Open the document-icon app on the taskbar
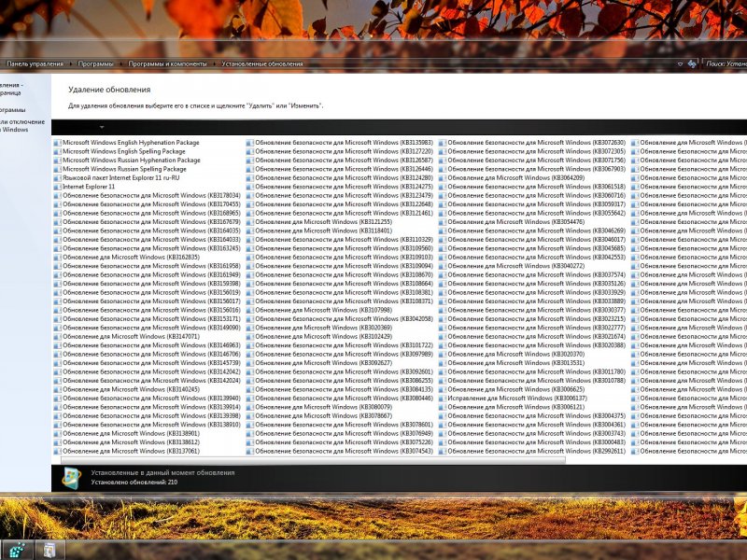 click(49, 551)
